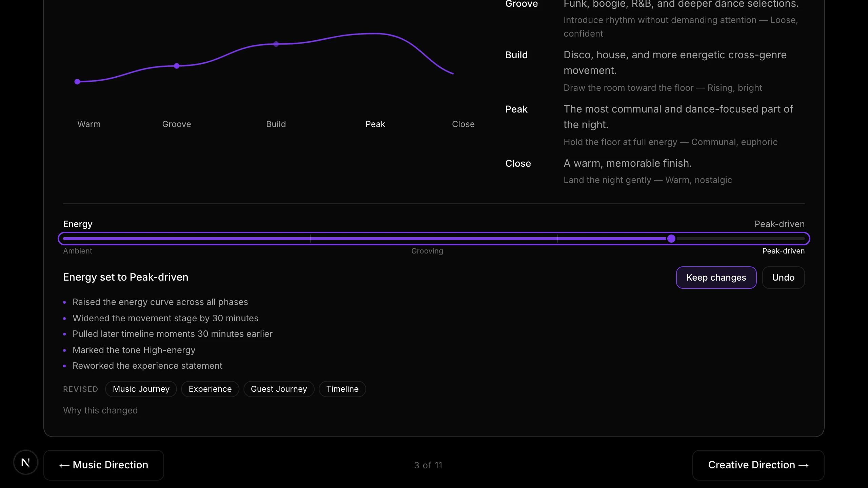The width and height of the screenshot is (868, 488).
Task: Click 'Reworked the experience statement'
Action: (147, 366)
